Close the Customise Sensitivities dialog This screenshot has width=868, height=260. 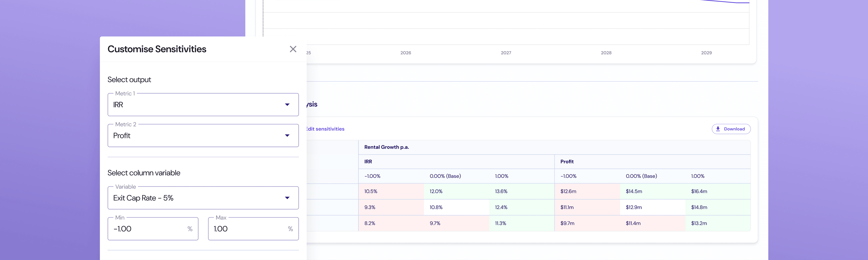(x=293, y=49)
